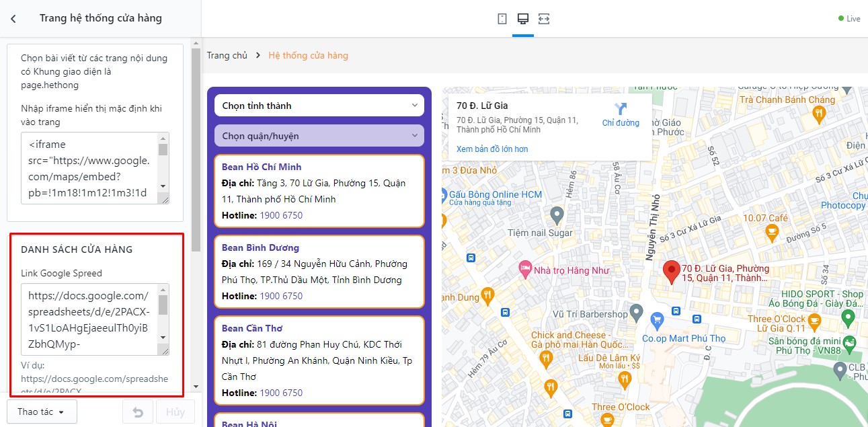Select the Bean Bình Dương store title
868x427 pixels.
[260, 247]
